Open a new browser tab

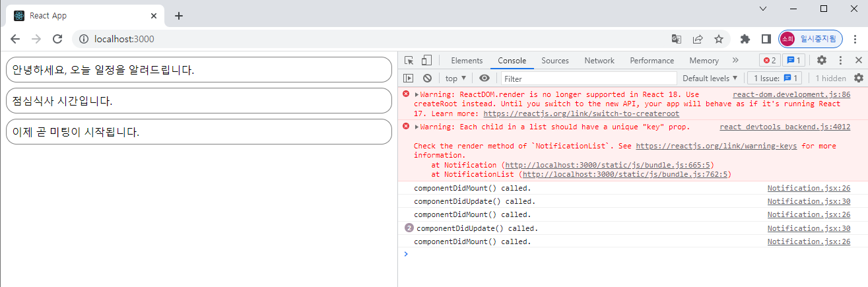(x=179, y=16)
